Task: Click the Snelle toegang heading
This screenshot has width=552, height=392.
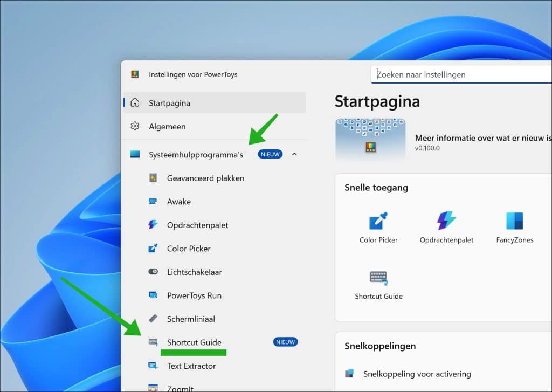Action: pyautogui.click(x=376, y=187)
